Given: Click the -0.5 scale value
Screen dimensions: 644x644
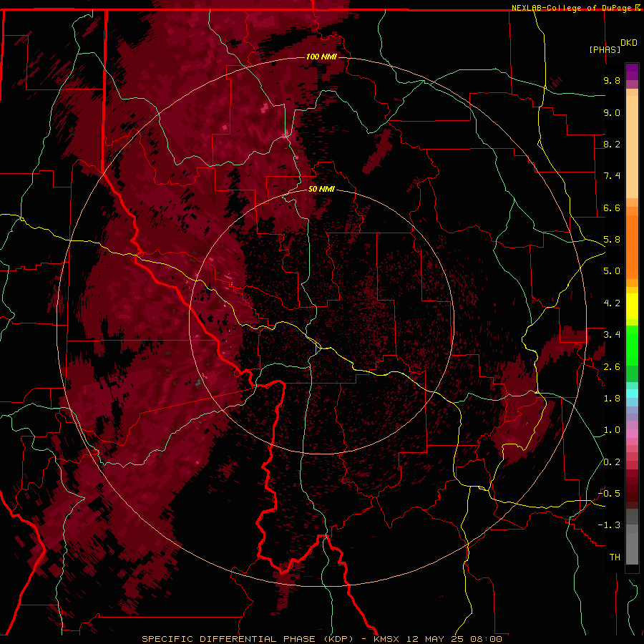Looking at the screenshot, I should tap(609, 494).
